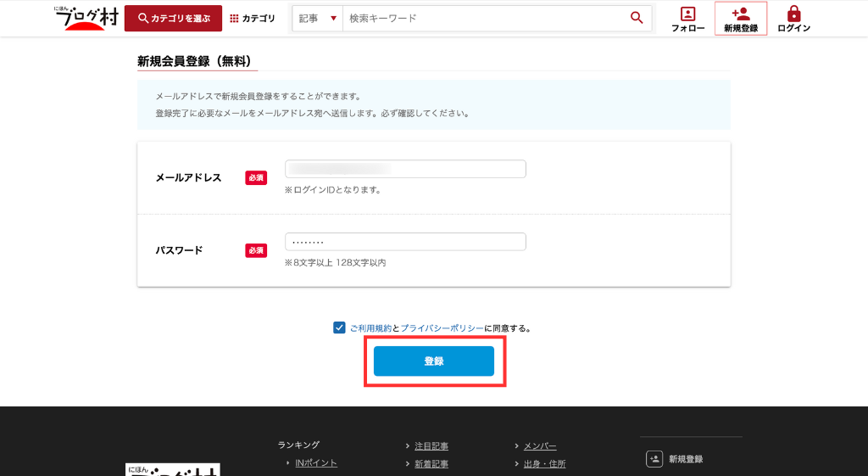
Task: Open カテゴリを選ぶ red search button
Action: click(x=173, y=19)
